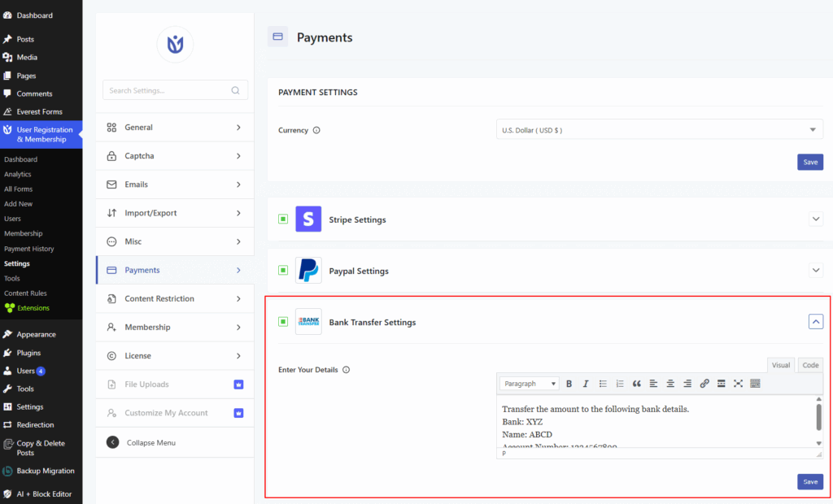Toggle bold formatting in the editor
Viewport: 833px width, 504px height.
point(569,384)
